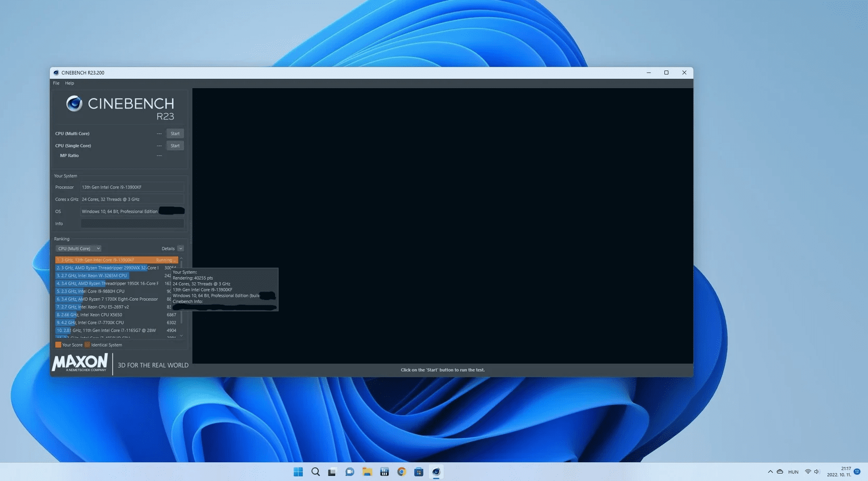
Task: Select the Intel Core i7-7700K ranking row
Action: [x=116, y=322]
